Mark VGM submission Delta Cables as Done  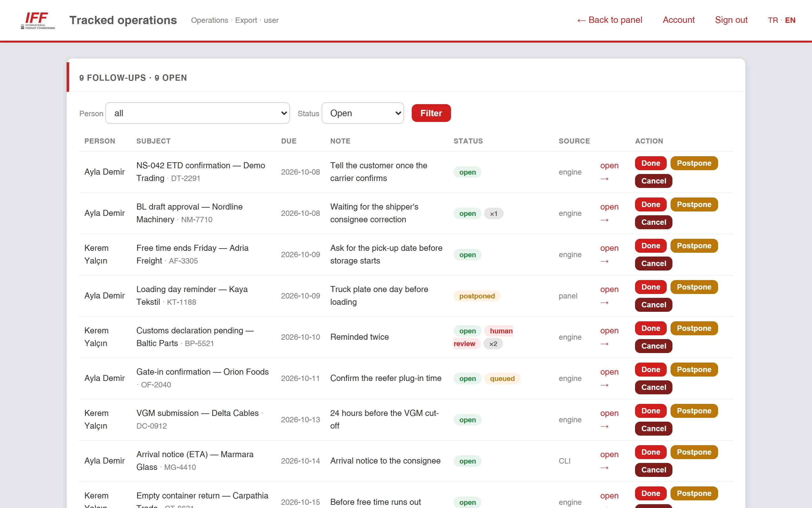[x=651, y=411]
